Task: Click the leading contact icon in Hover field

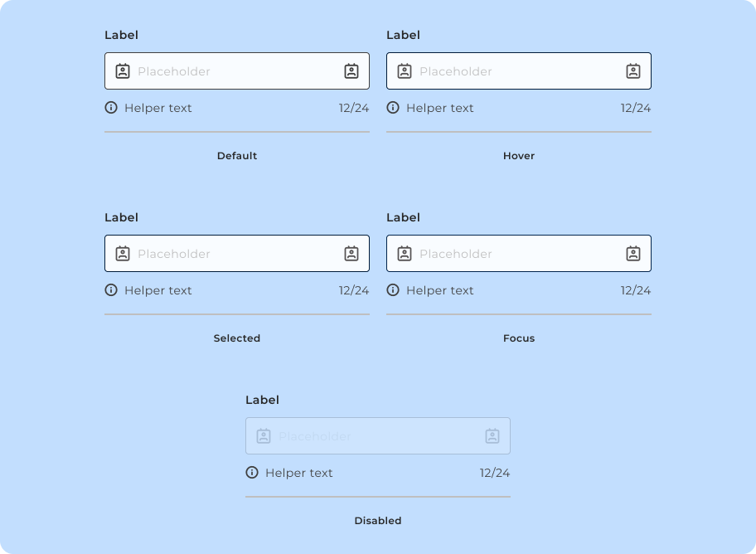Action: 404,70
